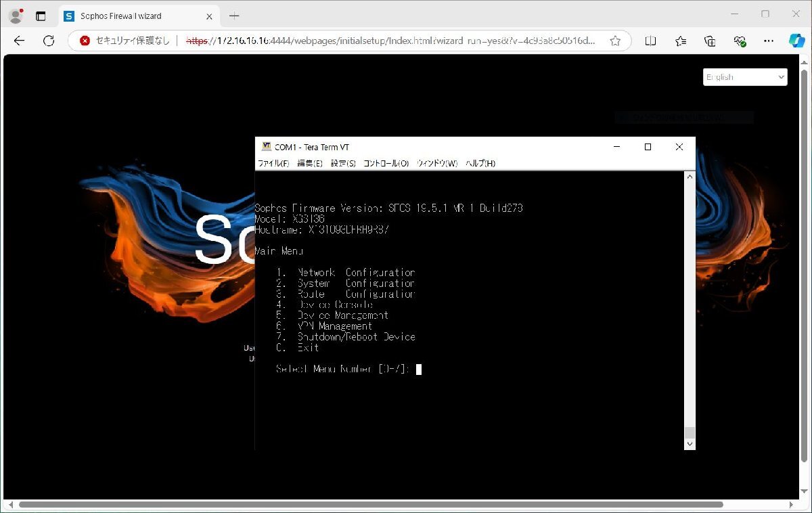Open the tab actions menu icon

point(41,16)
